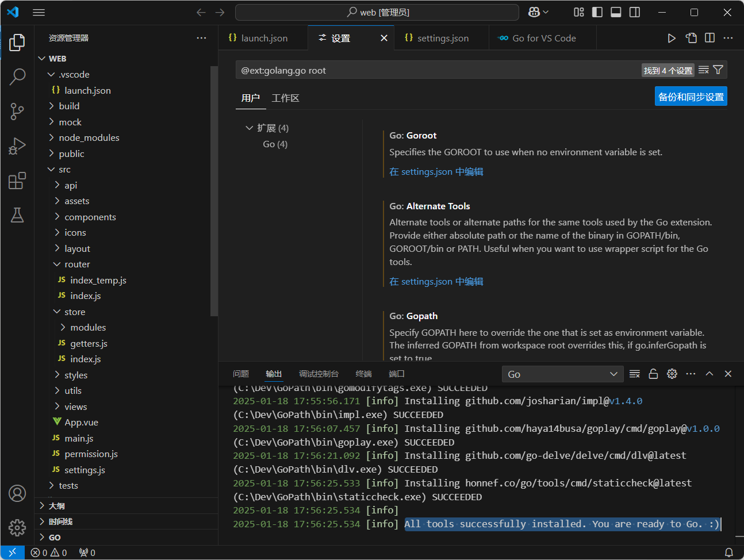Go forward with the right arrow

pyautogui.click(x=220, y=12)
